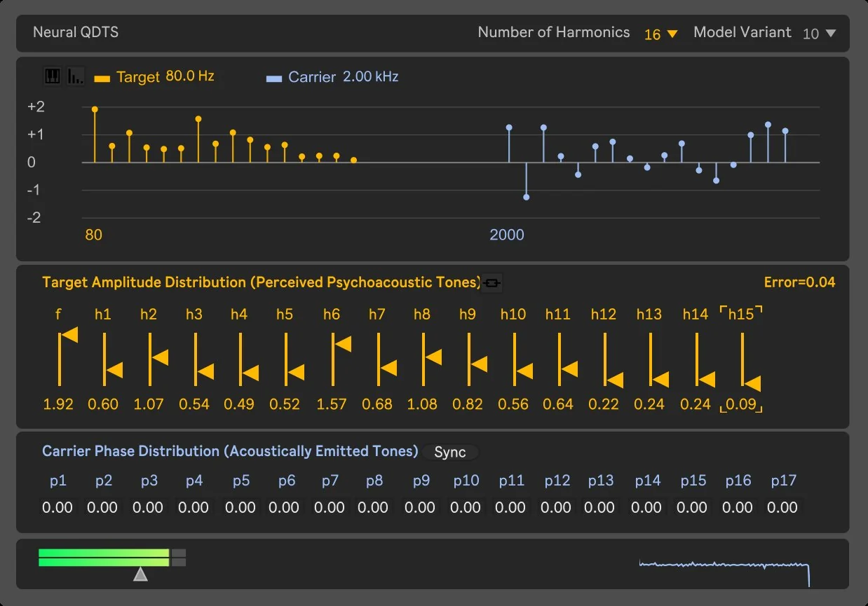Adjust the h6 amplitude slider
Viewport: 868px width, 606px height.
[341, 359]
